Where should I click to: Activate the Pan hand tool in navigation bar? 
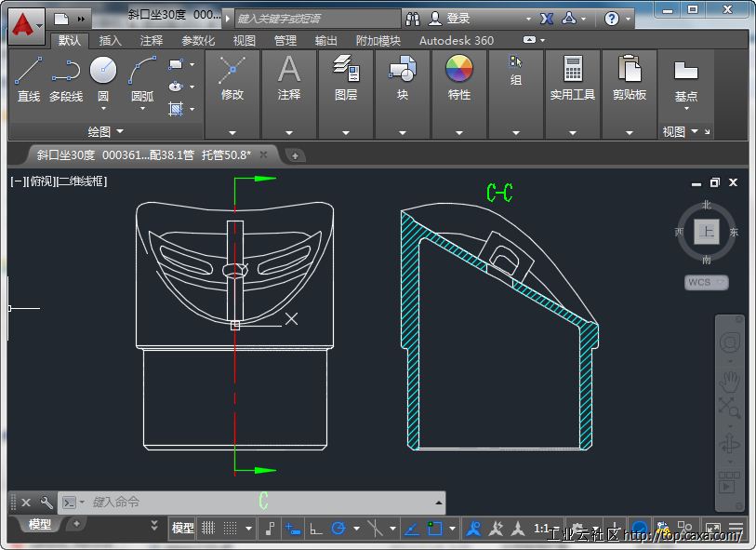(x=730, y=381)
